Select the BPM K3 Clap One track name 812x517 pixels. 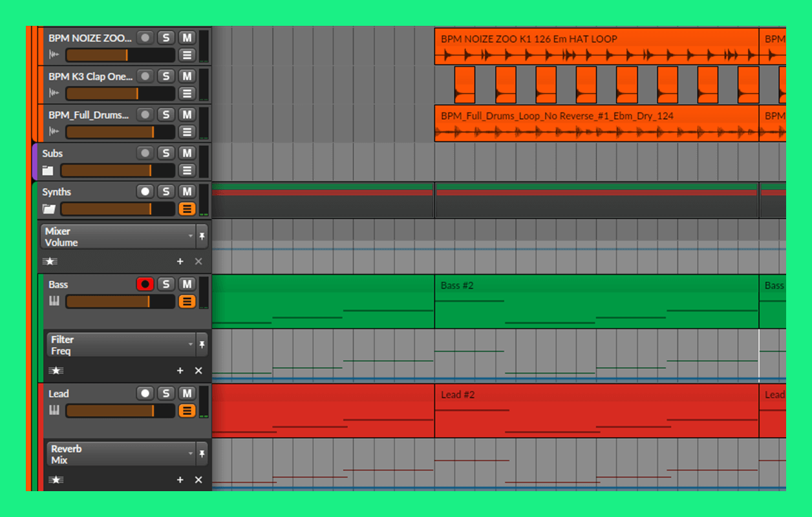coord(90,76)
